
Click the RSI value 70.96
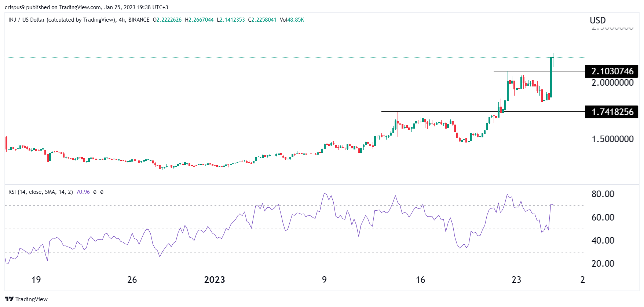tap(83, 192)
